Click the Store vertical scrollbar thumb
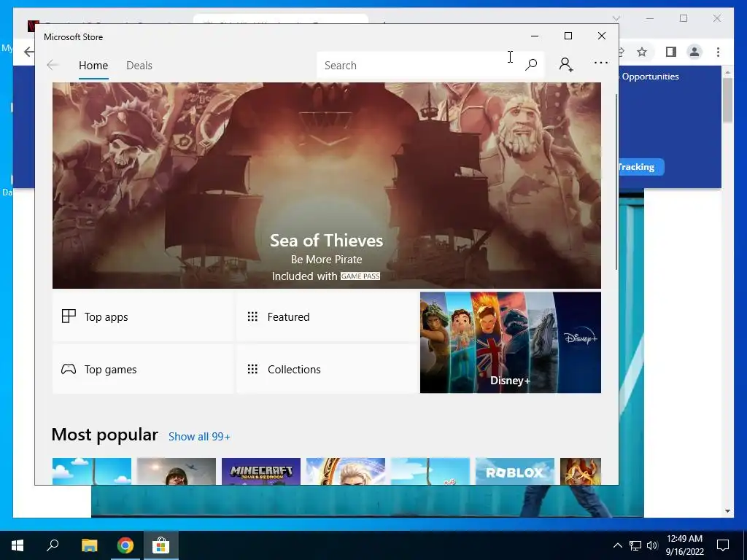Screen dimensions: 747x560 pyautogui.click(x=616, y=182)
